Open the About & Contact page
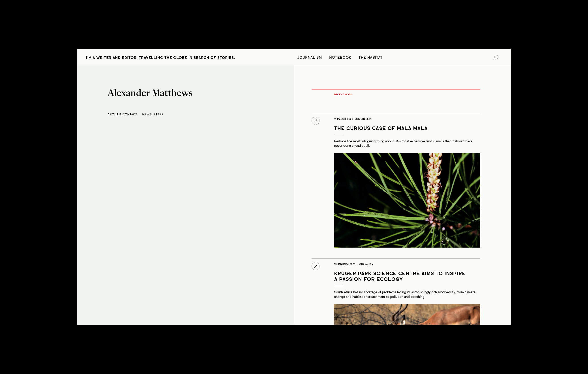The width and height of the screenshot is (588, 374). (122, 114)
